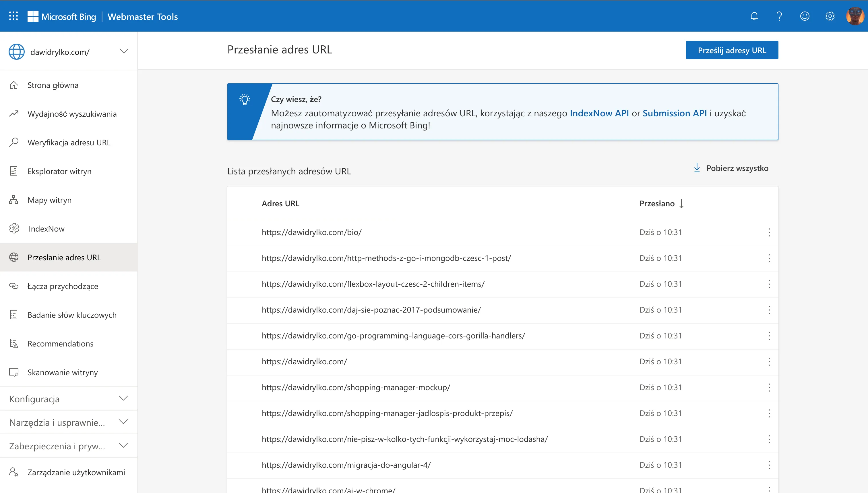The height and width of the screenshot is (493, 868).
Task: Click the Adres URL column header
Action: coord(280,203)
